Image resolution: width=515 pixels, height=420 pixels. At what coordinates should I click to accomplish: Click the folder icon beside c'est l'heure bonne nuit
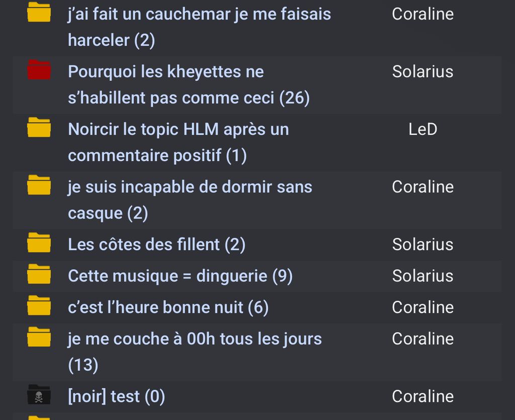[39, 306]
